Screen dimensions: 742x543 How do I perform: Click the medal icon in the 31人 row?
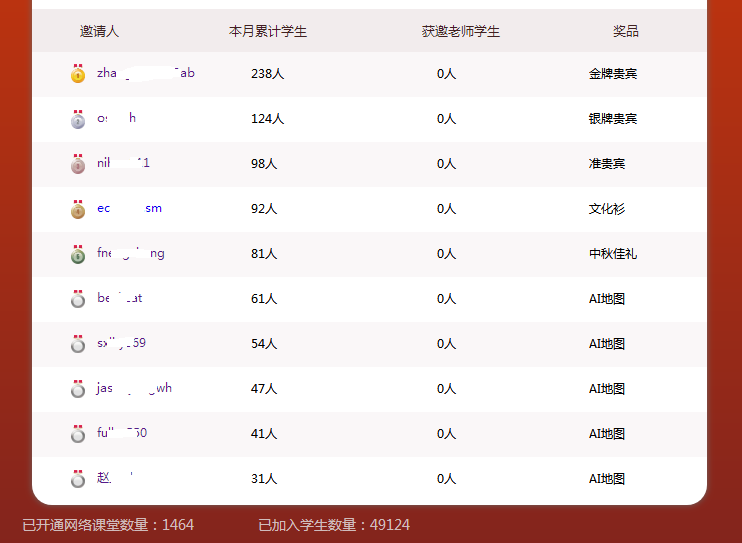click(x=78, y=479)
